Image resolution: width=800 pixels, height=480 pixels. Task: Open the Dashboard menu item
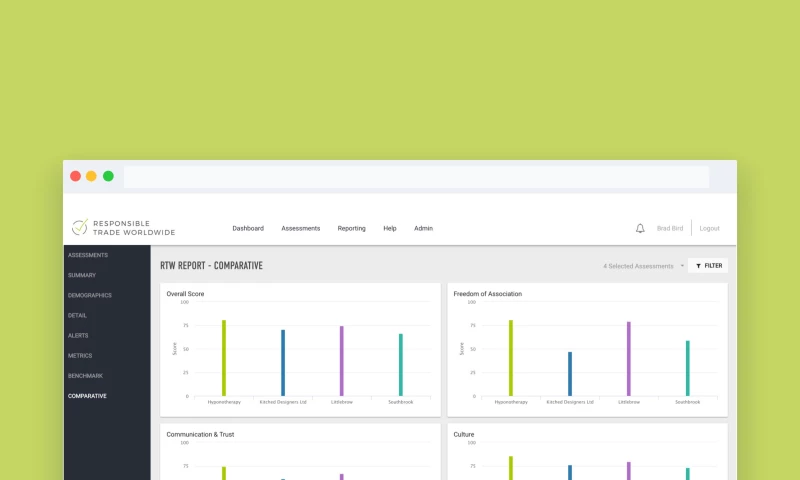[248, 228]
